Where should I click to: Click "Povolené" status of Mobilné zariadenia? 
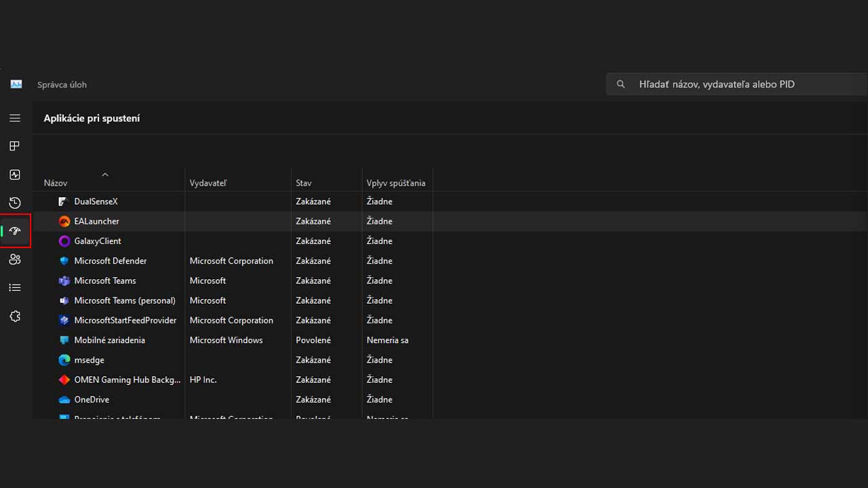coord(313,340)
